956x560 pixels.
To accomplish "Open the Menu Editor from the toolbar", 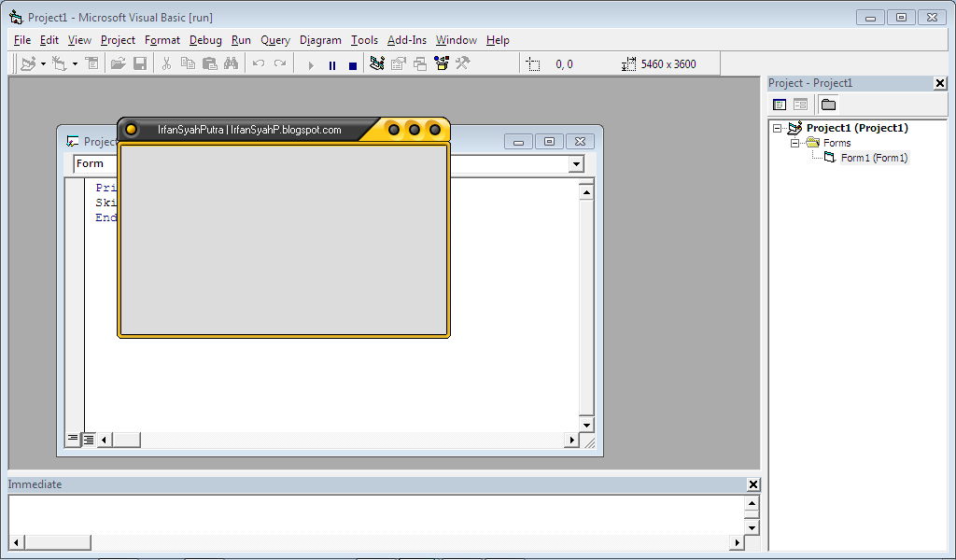I will click(91, 63).
